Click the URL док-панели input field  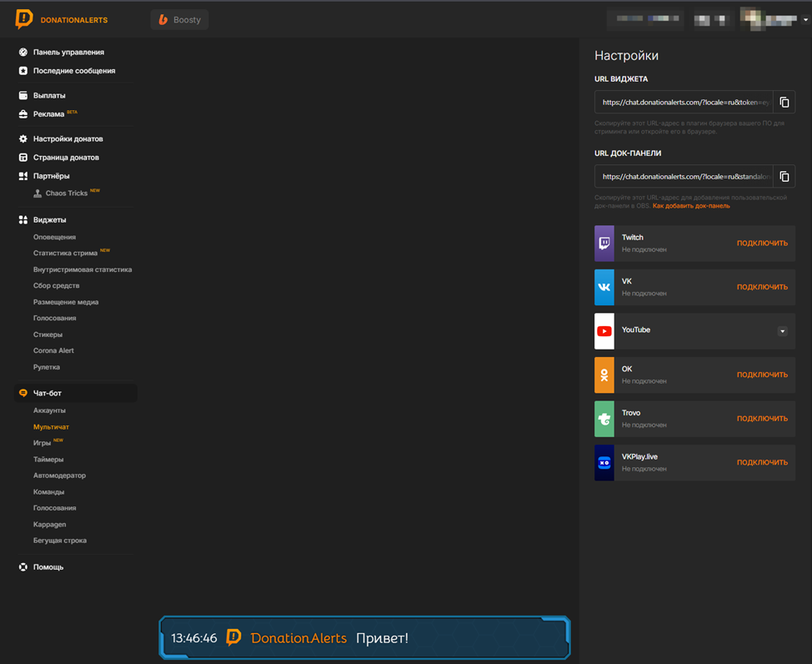(684, 176)
